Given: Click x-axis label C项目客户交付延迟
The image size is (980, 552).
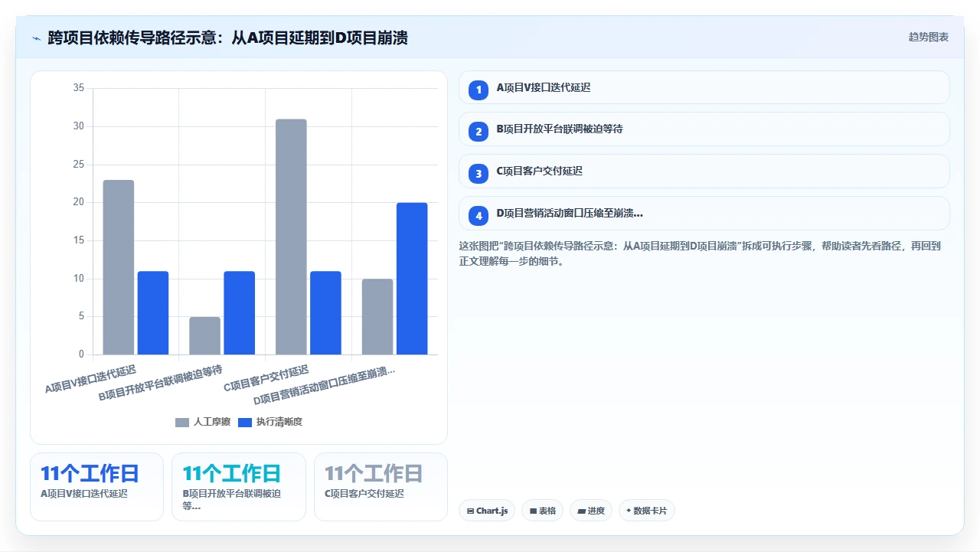Looking at the screenshot, I should (x=266, y=379).
